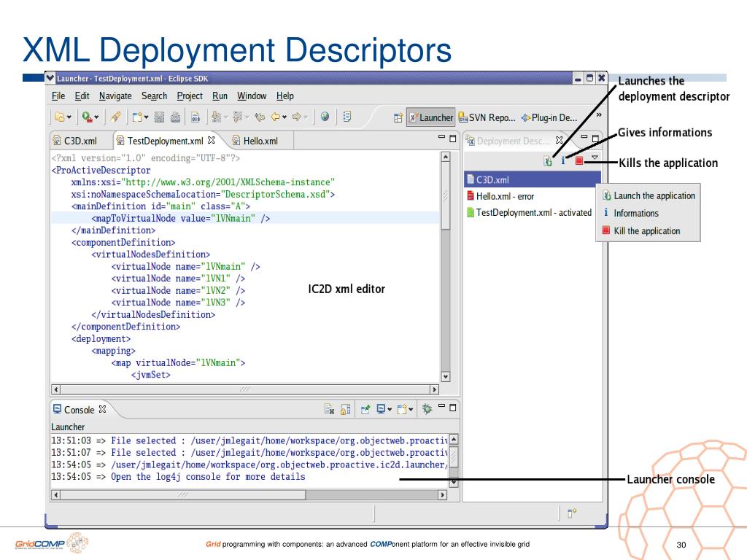The width and height of the screenshot is (747, 560).
Task: Click the Save icon in main toolbar
Action: pos(159,117)
